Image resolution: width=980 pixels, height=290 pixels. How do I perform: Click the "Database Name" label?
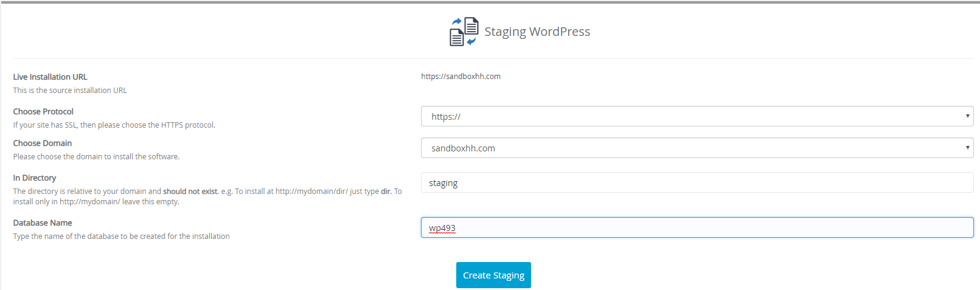(x=43, y=223)
